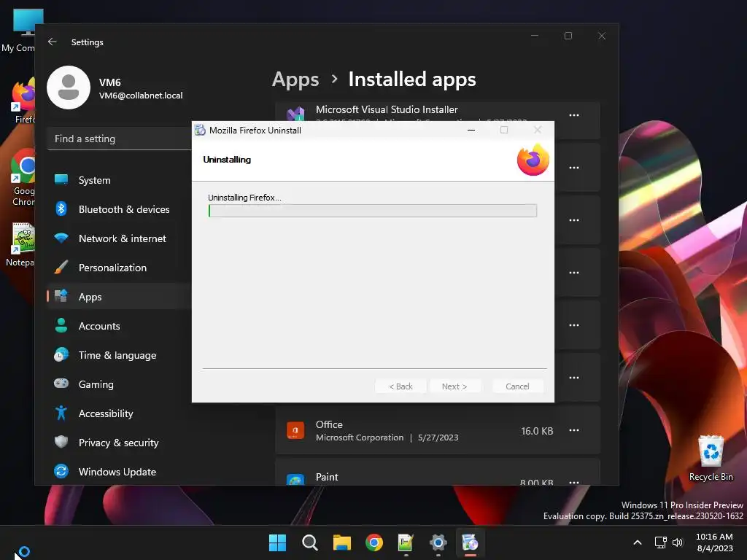
Task: Click the Personalization paintbrush icon
Action: coord(61,267)
